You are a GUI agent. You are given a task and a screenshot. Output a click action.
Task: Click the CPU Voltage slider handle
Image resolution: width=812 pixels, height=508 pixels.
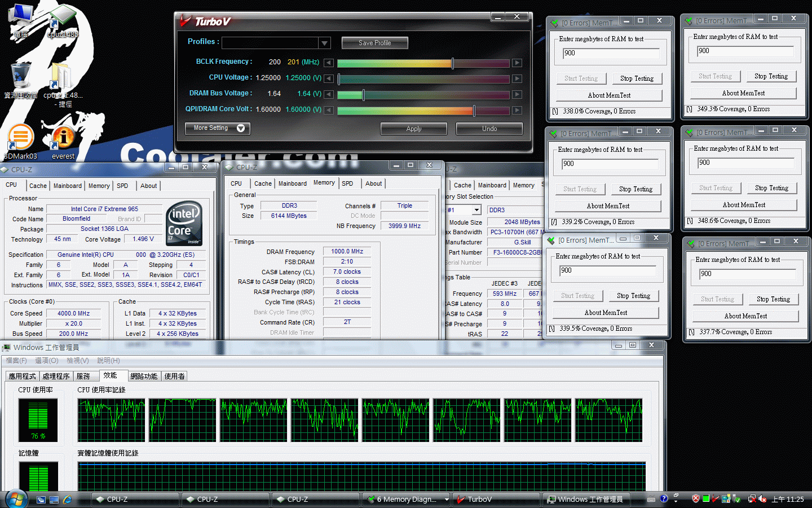point(339,78)
